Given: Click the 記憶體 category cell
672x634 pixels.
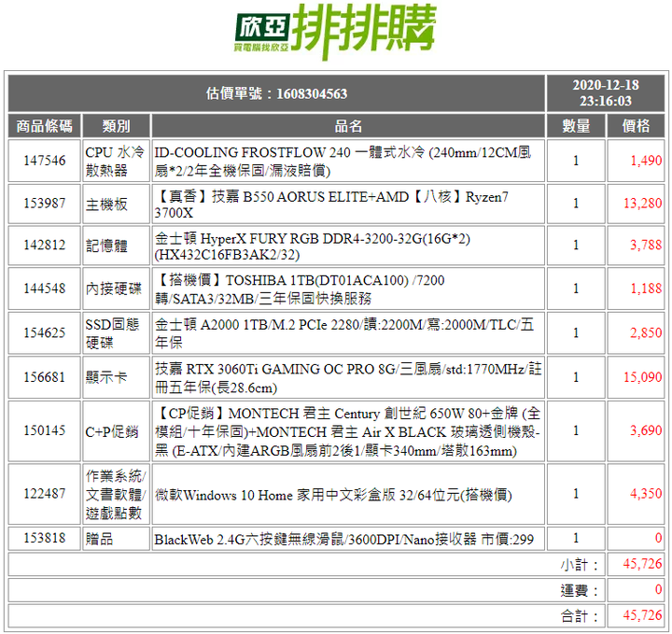Looking at the screenshot, I should [116, 246].
